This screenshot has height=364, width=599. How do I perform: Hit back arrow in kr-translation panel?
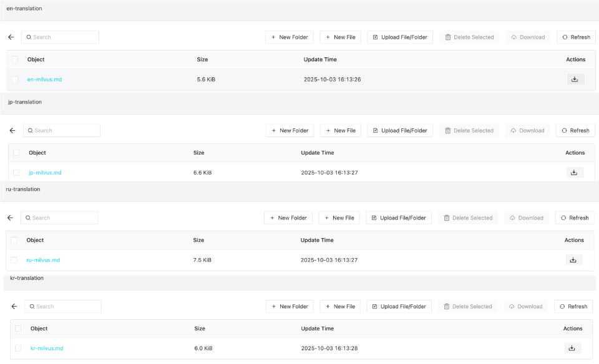[14, 307]
